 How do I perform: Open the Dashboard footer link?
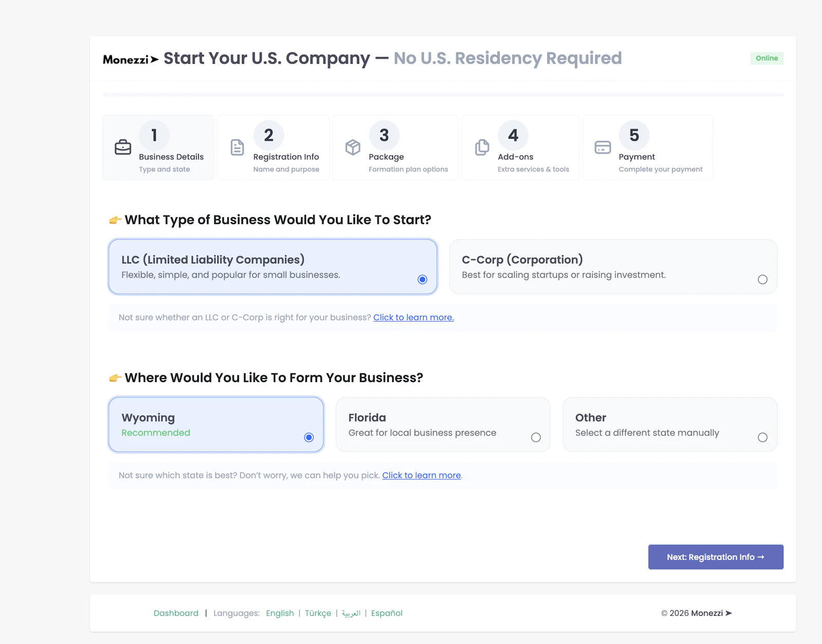(176, 613)
